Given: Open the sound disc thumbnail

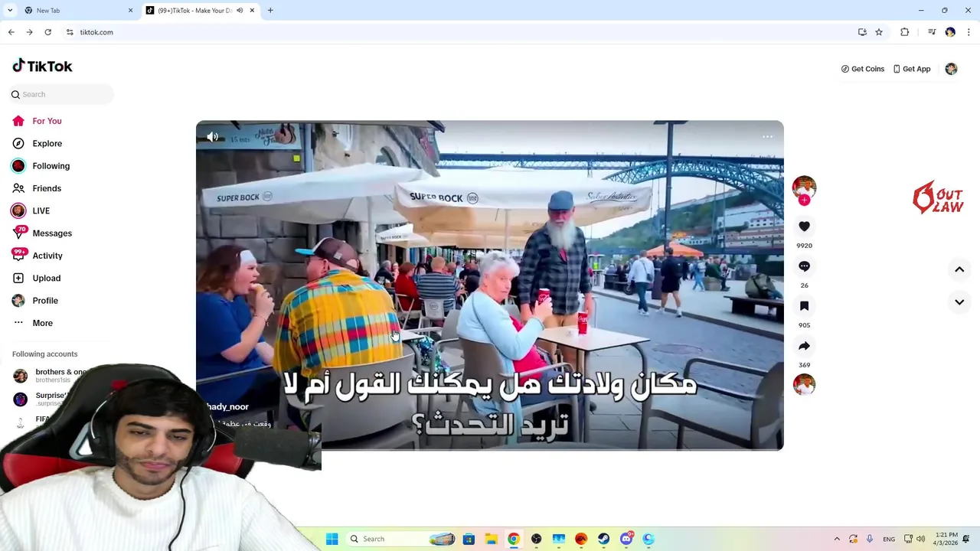Looking at the screenshot, I should click(x=804, y=384).
